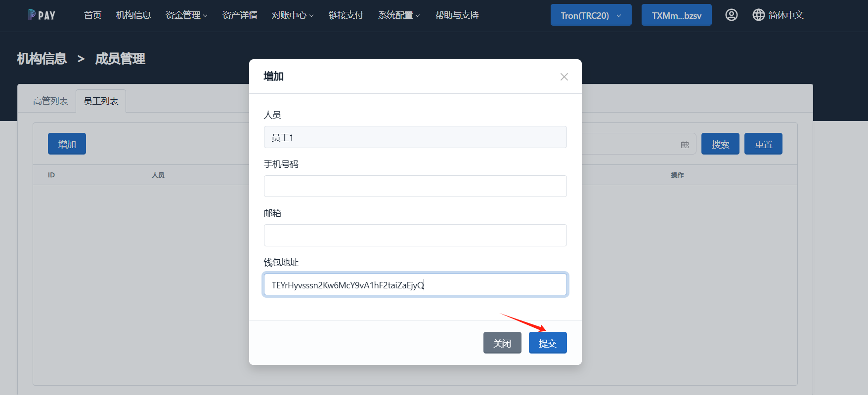
Task: Open the 首页 menu item
Action: coord(92,15)
